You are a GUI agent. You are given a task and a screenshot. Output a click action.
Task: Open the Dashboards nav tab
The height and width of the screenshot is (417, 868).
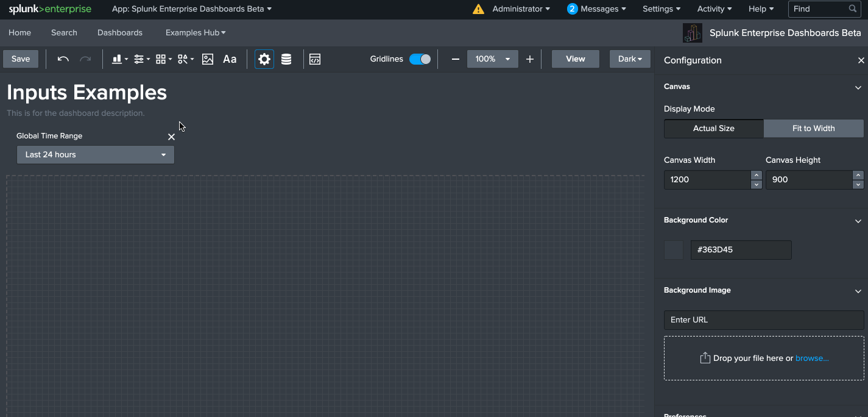click(x=120, y=33)
